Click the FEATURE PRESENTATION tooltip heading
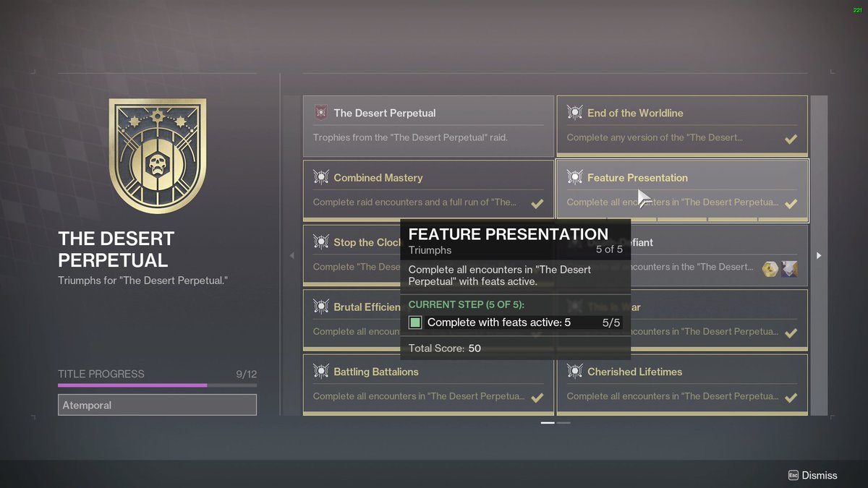The height and width of the screenshot is (488, 868). pyautogui.click(x=509, y=234)
